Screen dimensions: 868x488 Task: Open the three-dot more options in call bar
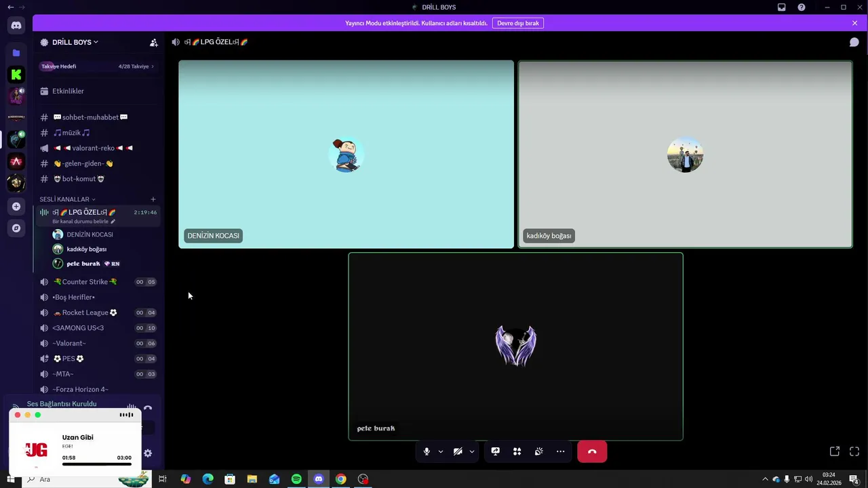(561, 451)
